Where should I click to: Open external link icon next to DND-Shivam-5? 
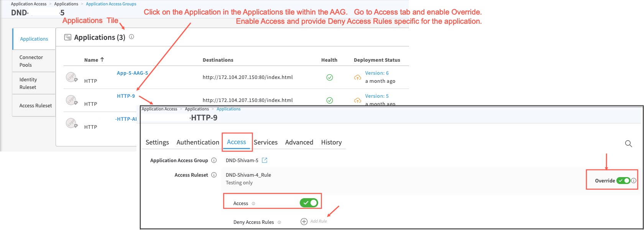coord(264,160)
